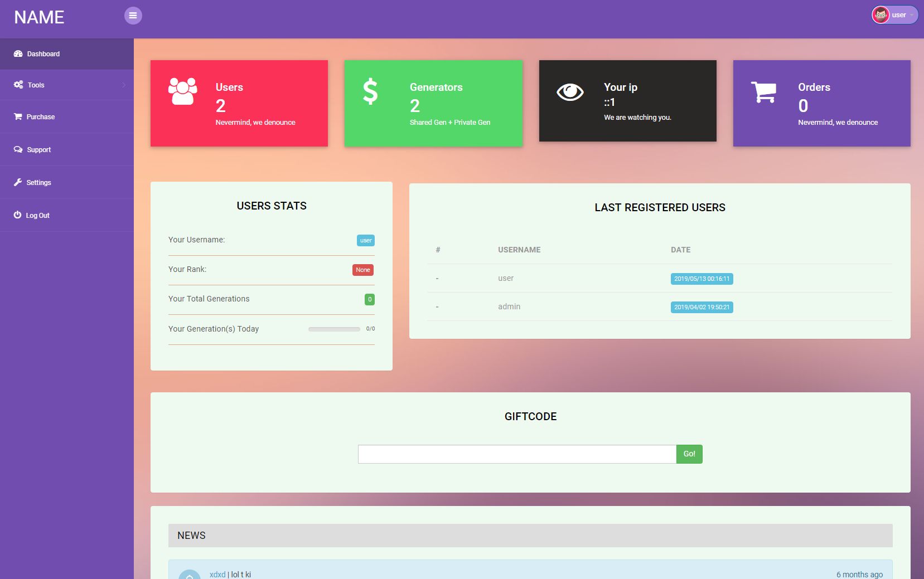Click the eye icon on the Your ip card
This screenshot has height=579, width=924.
(570, 92)
